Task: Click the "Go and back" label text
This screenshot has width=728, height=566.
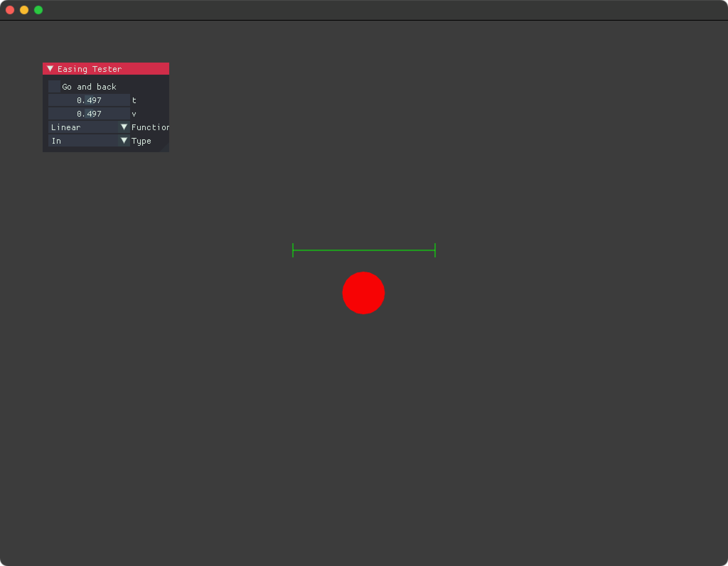Action: (89, 87)
